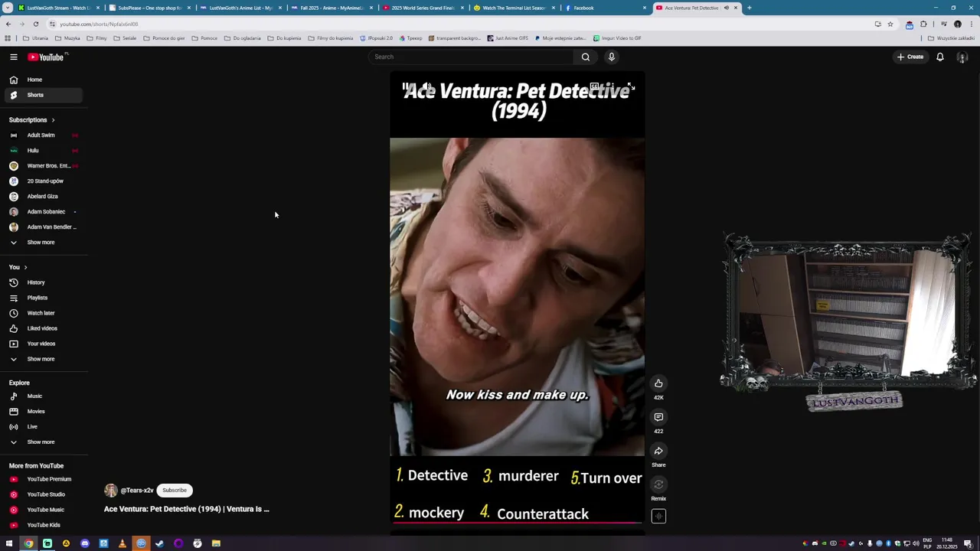Open VLC from the taskbar
This screenshot has height=551, width=980.
point(122,543)
